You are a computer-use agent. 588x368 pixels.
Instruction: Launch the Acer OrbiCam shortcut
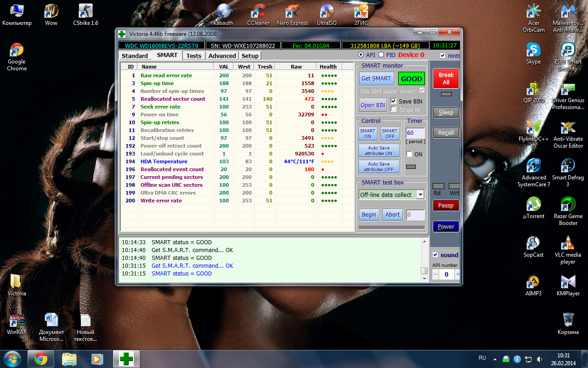click(534, 18)
